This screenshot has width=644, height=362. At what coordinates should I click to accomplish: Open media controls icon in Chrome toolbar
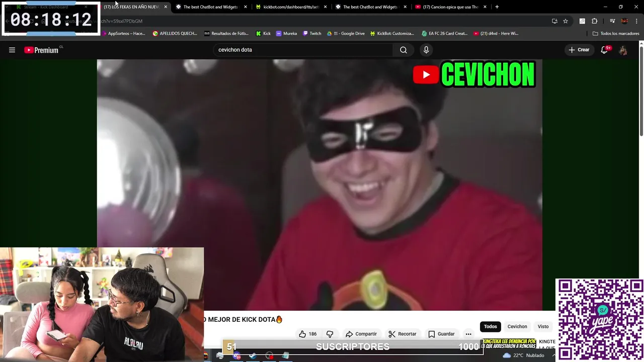coord(612,21)
